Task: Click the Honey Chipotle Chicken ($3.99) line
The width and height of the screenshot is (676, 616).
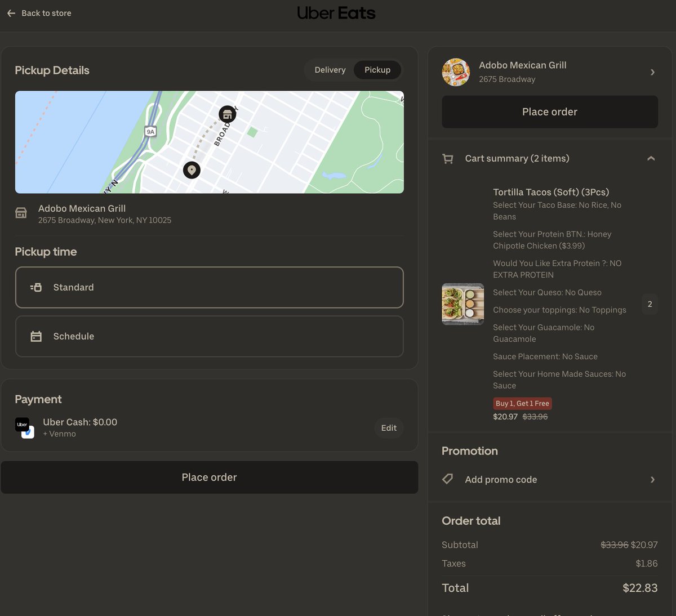Action: point(552,240)
